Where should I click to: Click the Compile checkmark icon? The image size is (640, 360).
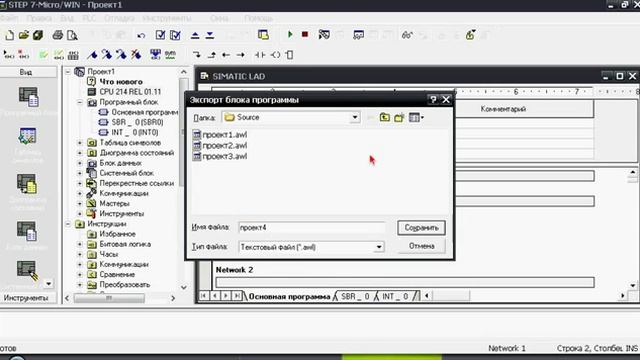tap(160, 35)
